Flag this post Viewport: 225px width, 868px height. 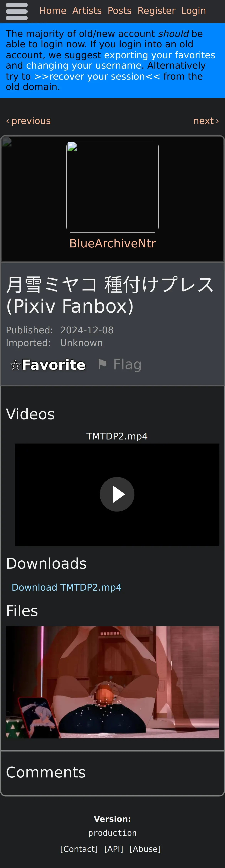coord(120,364)
